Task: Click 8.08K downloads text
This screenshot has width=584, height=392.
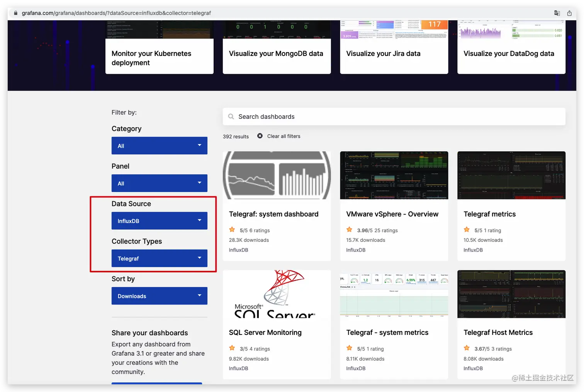Action: coord(483,359)
